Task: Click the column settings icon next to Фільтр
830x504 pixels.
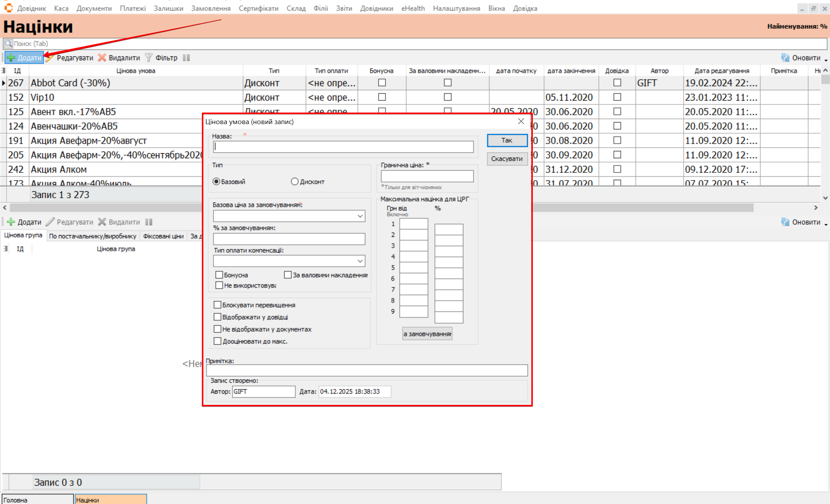Action: coord(186,58)
